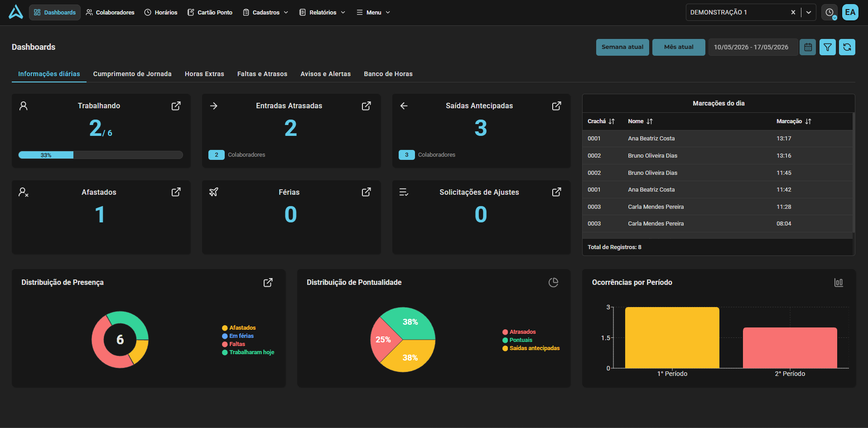The width and height of the screenshot is (868, 428).
Task: Click the refresh icon button
Action: 847,47
